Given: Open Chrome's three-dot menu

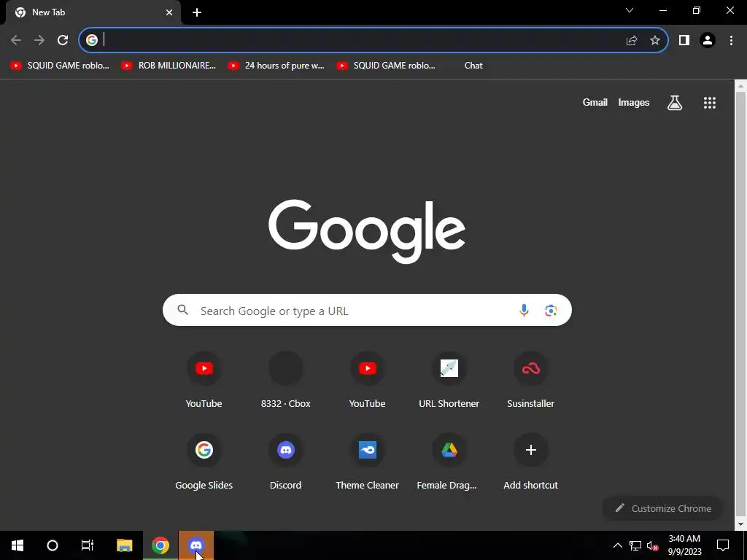Looking at the screenshot, I should [x=731, y=40].
